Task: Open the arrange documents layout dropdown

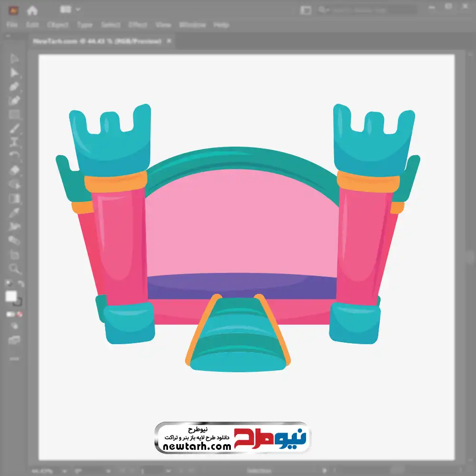Action: (70, 10)
